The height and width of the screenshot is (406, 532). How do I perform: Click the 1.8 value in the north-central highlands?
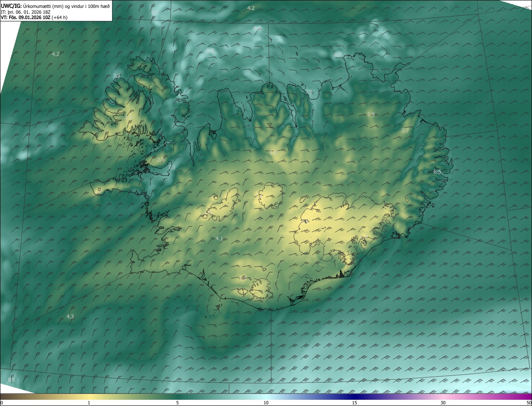tap(273, 153)
